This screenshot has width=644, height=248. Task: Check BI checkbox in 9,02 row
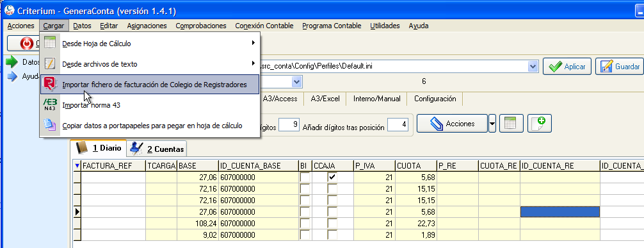[x=305, y=235]
